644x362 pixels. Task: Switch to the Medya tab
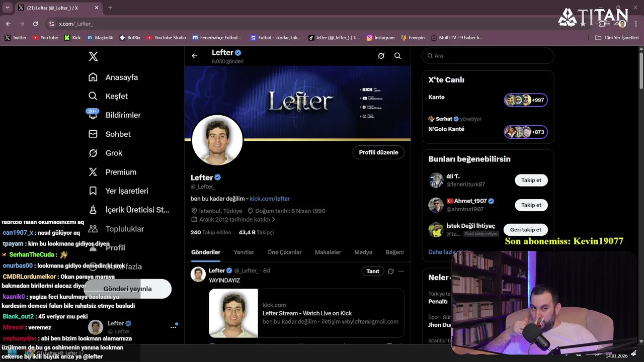363,252
